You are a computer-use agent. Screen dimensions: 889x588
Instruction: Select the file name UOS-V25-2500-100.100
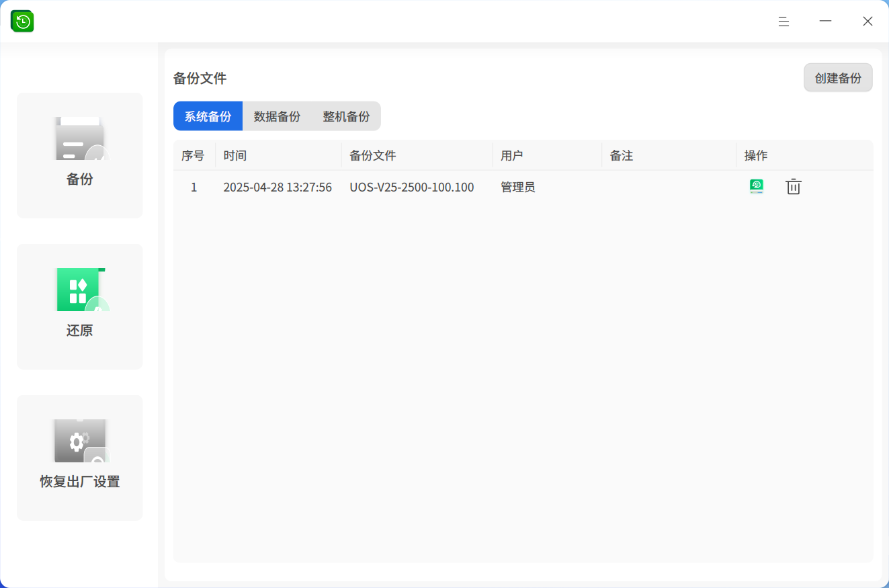pyautogui.click(x=412, y=187)
